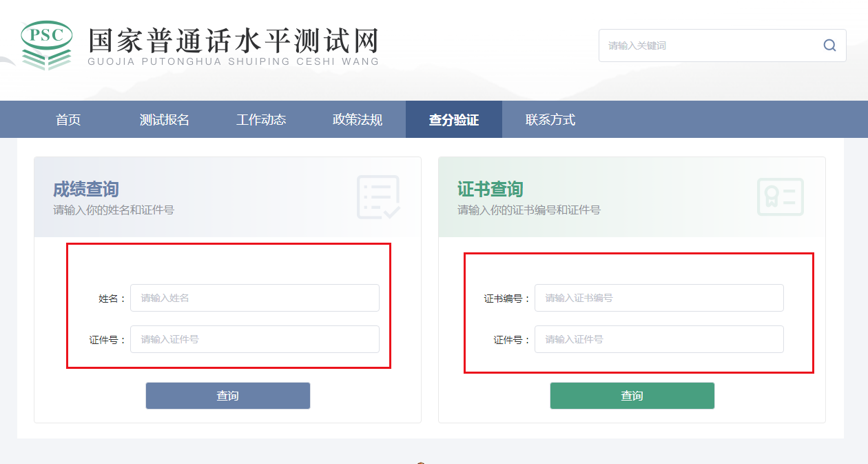Click the text 请输入你的姓名和证件号

[114, 210]
